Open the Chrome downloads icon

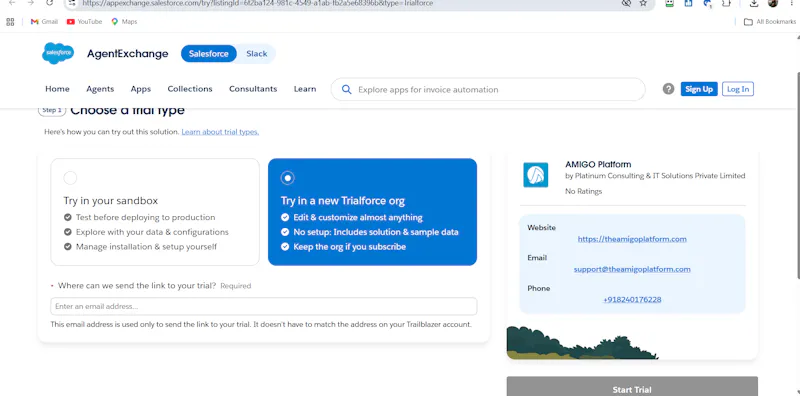click(754, 3)
